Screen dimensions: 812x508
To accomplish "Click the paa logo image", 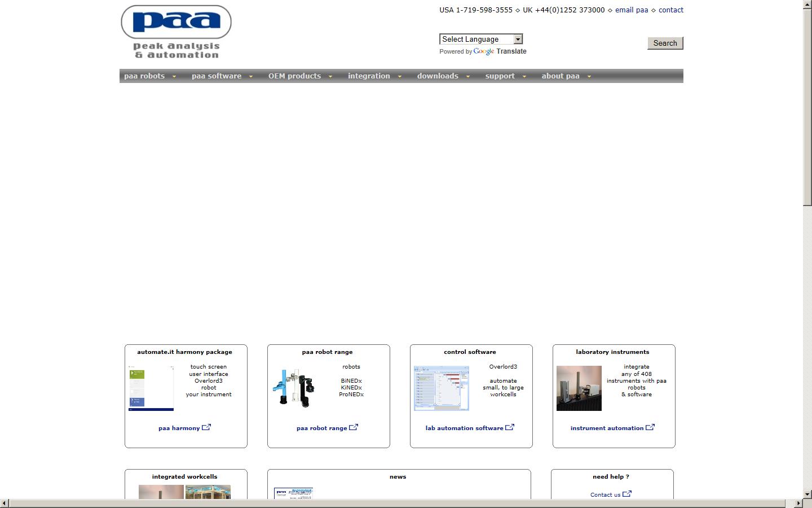I will pos(176,32).
